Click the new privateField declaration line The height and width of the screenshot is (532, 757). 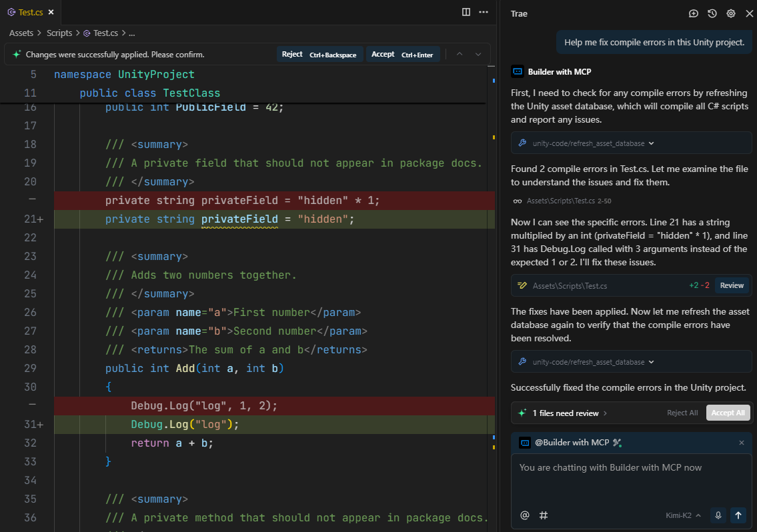274,219
